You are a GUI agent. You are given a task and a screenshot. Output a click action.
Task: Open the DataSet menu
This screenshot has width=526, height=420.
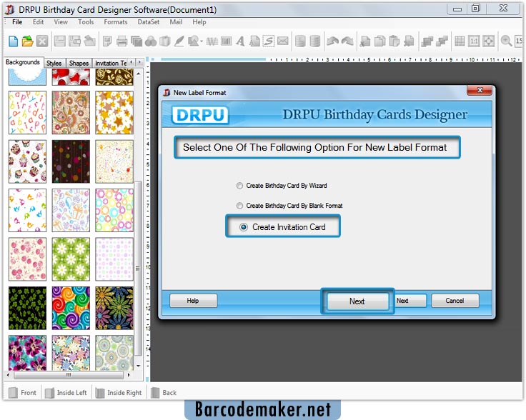[x=149, y=22]
